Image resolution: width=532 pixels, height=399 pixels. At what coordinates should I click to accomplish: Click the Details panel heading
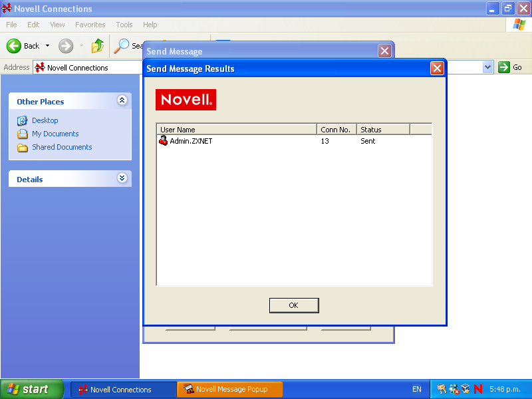(30, 179)
